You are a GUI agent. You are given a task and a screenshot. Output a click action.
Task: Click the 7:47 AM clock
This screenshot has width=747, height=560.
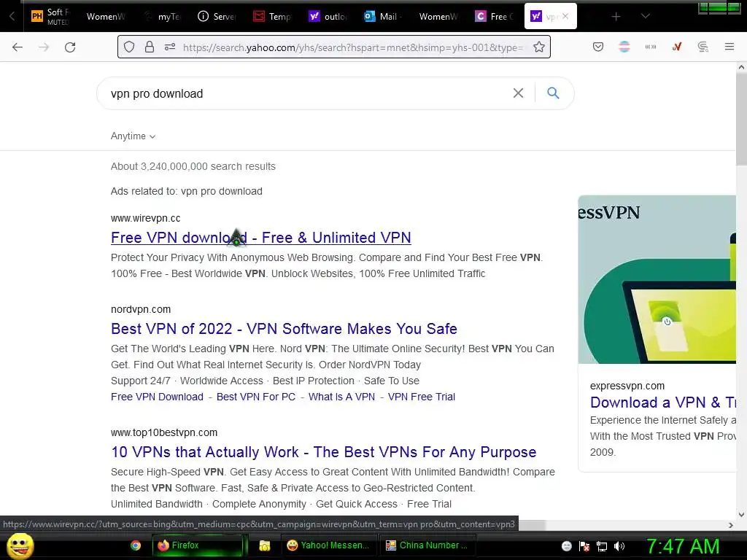[x=683, y=546]
